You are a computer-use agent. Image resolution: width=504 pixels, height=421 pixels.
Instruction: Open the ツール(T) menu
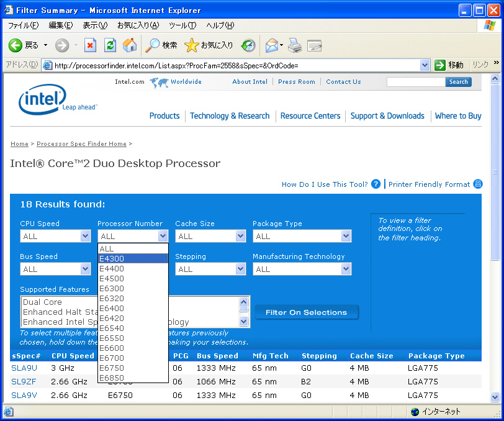[182, 25]
